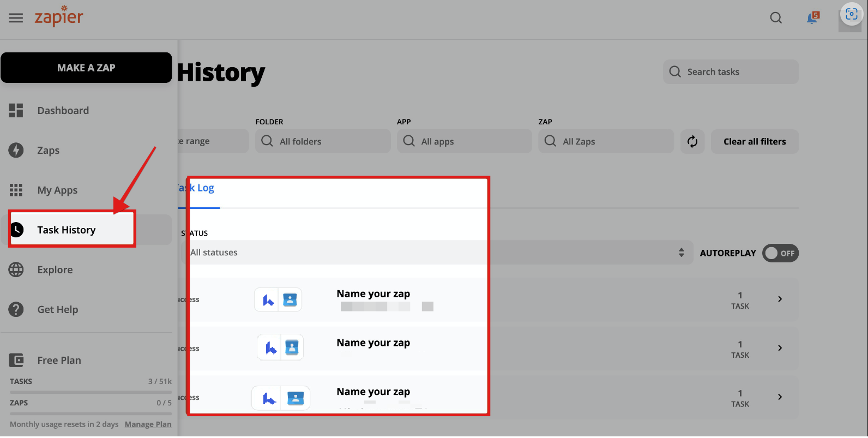This screenshot has width=868, height=438.
Task: Click the Manage Plan link
Action: tap(148, 424)
